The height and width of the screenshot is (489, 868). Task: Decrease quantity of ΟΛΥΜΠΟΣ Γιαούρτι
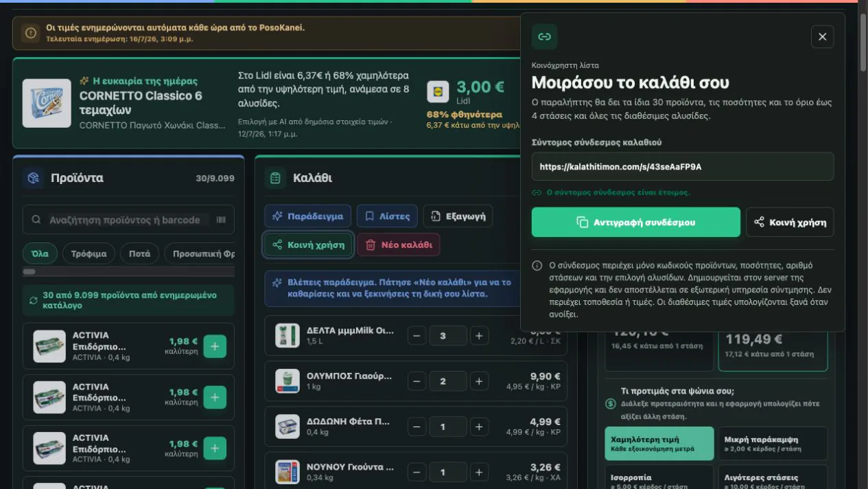coord(417,381)
